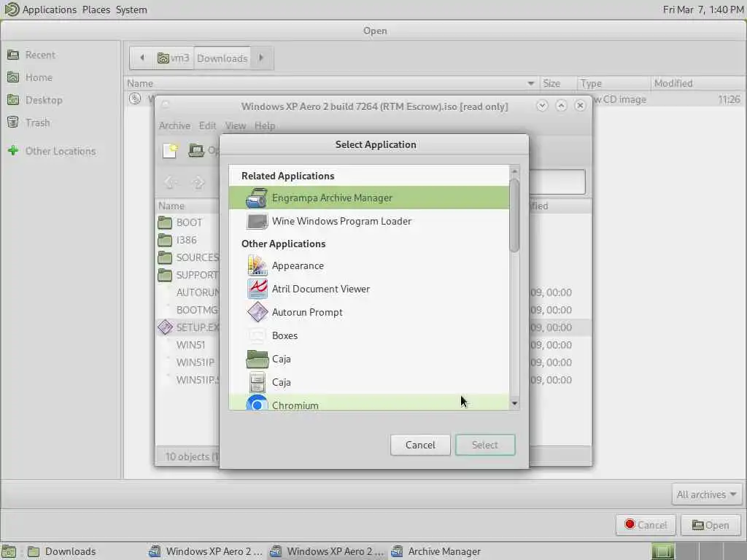Open the Archive menu in archive window
747x560 pixels.
click(175, 125)
